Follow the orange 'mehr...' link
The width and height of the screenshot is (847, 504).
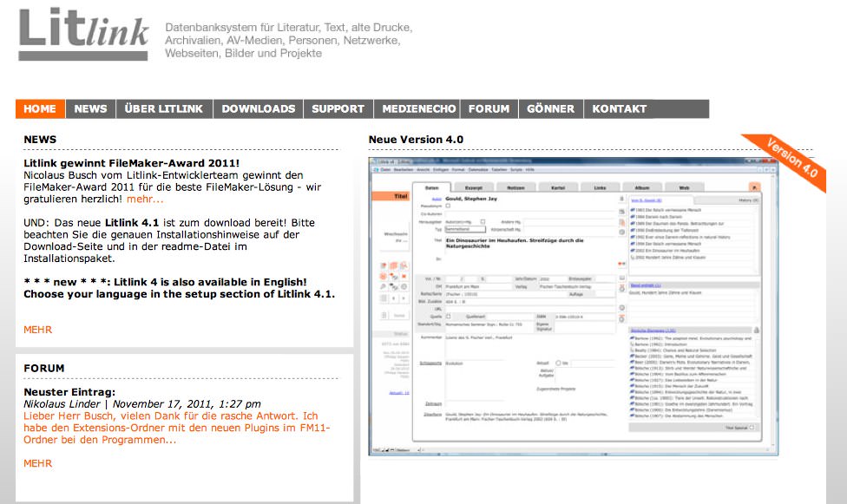coord(145,199)
